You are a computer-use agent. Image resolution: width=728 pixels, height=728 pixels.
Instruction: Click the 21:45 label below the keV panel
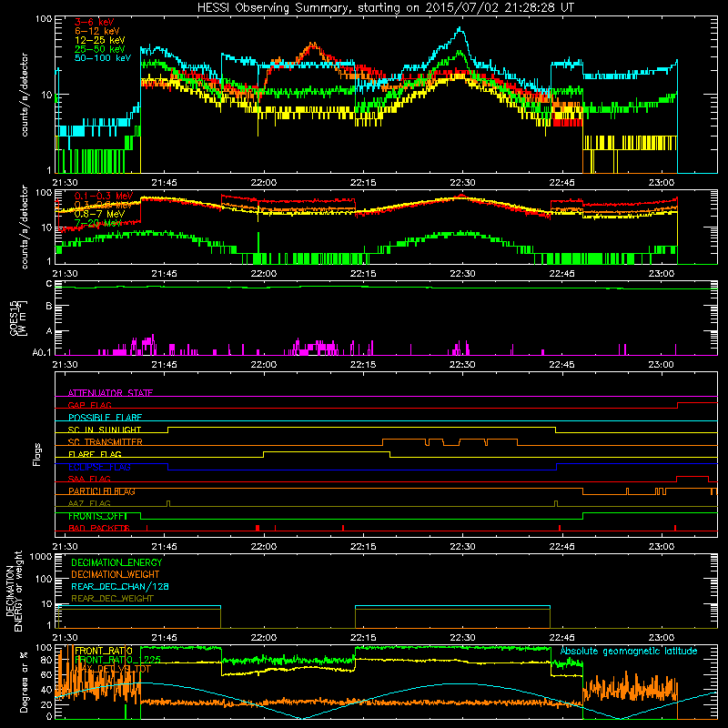pos(165,183)
